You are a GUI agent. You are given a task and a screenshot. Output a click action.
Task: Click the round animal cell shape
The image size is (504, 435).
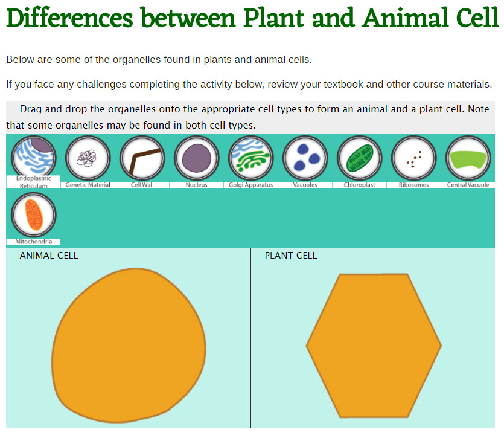point(130,346)
